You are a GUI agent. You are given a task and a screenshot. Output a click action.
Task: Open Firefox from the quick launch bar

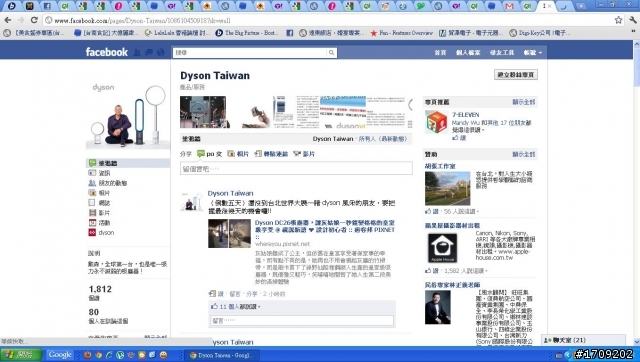(87, 355)
